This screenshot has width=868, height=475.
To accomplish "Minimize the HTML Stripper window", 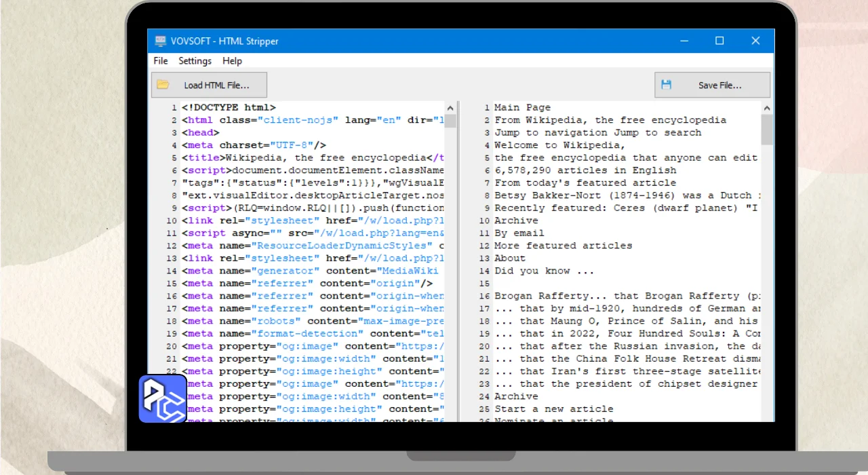I will 684,41.
